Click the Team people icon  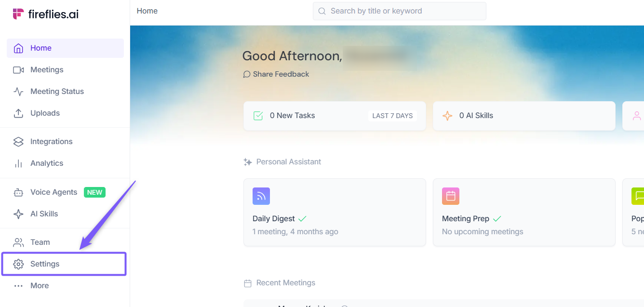click(18, 242)
